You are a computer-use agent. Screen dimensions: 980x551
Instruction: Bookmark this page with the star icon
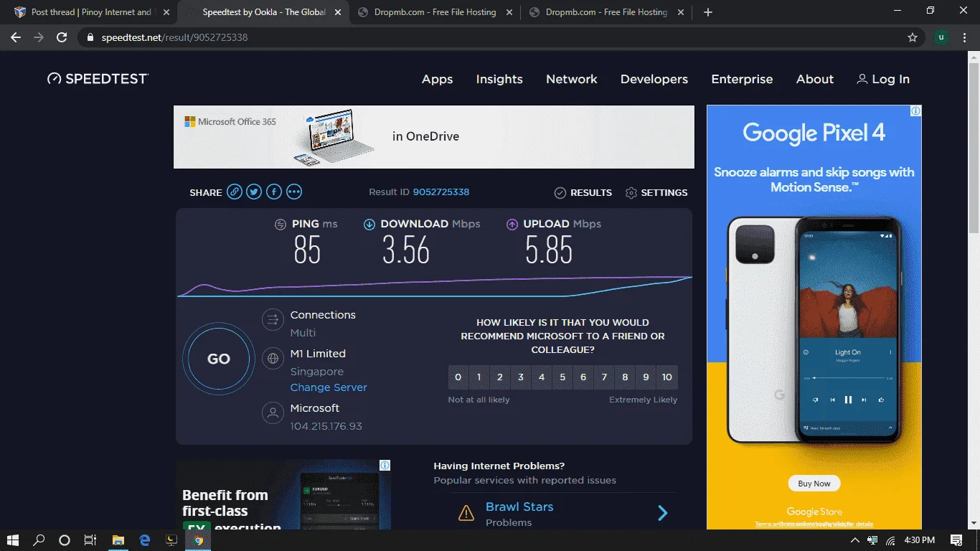coord(913,37)
